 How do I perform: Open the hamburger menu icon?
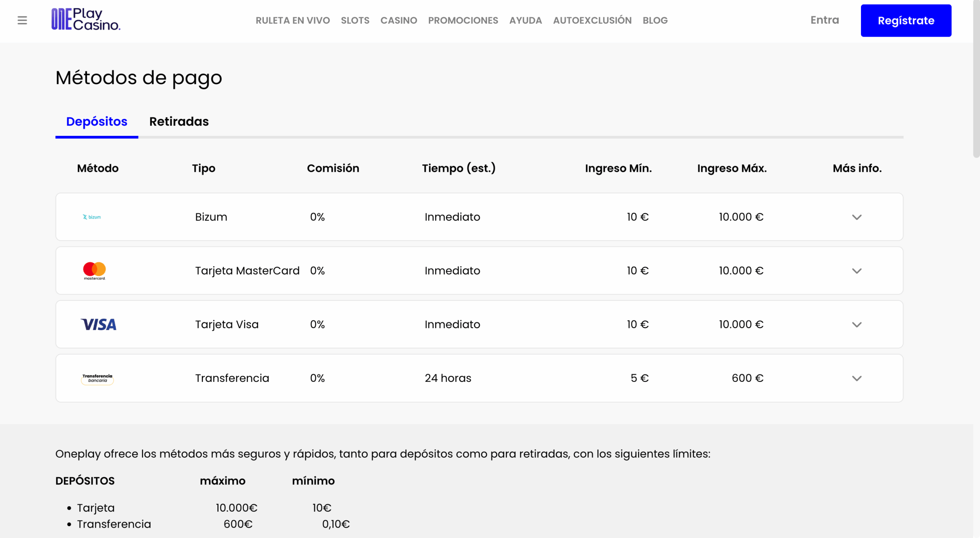(x=22, y=20)
